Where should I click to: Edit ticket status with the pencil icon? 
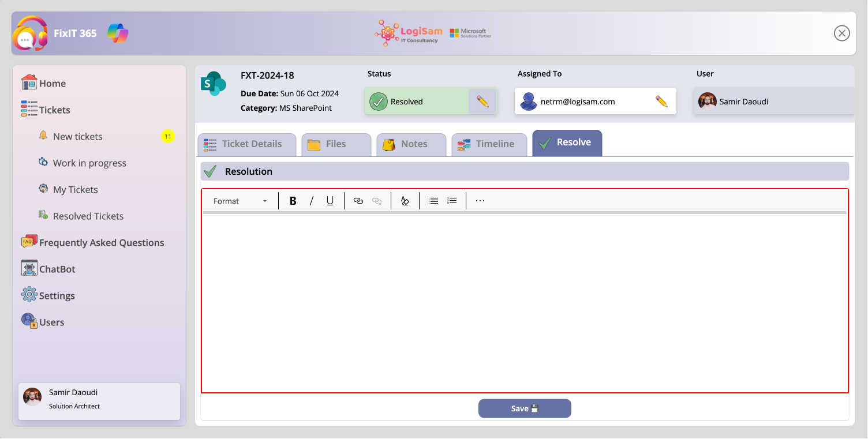pos(482,102)
